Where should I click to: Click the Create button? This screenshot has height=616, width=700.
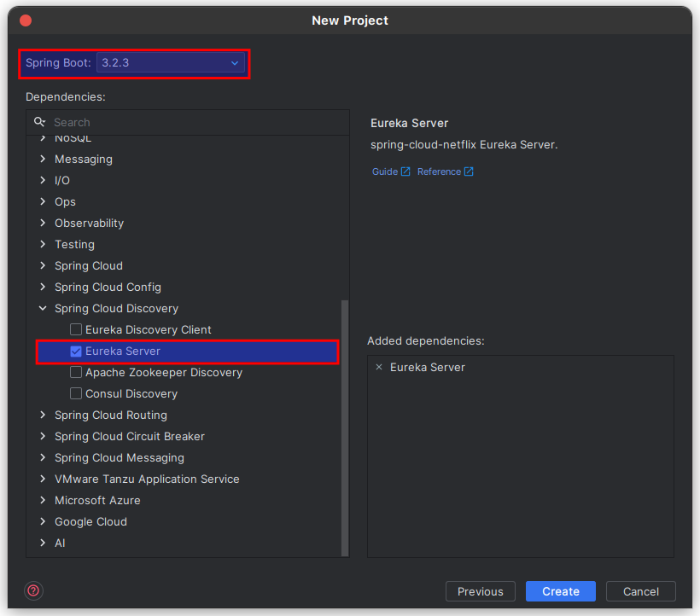pyautogui.click(x=560, y=591)
